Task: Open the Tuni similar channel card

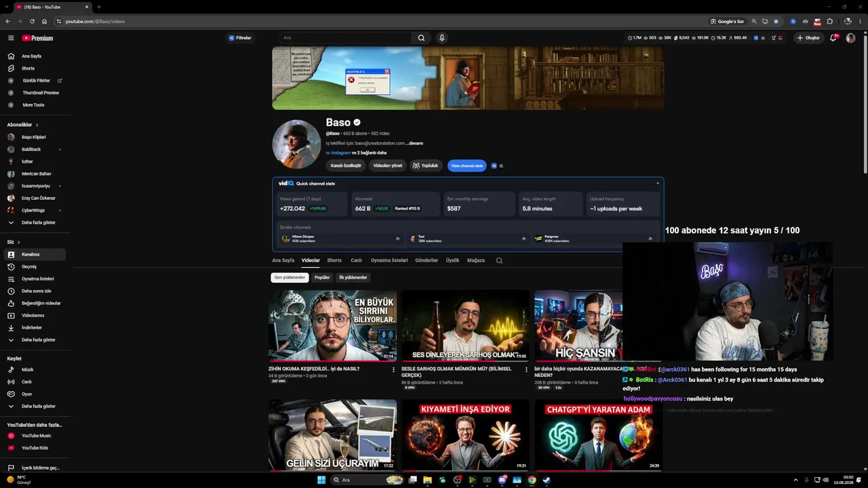Action: (467, 239)
